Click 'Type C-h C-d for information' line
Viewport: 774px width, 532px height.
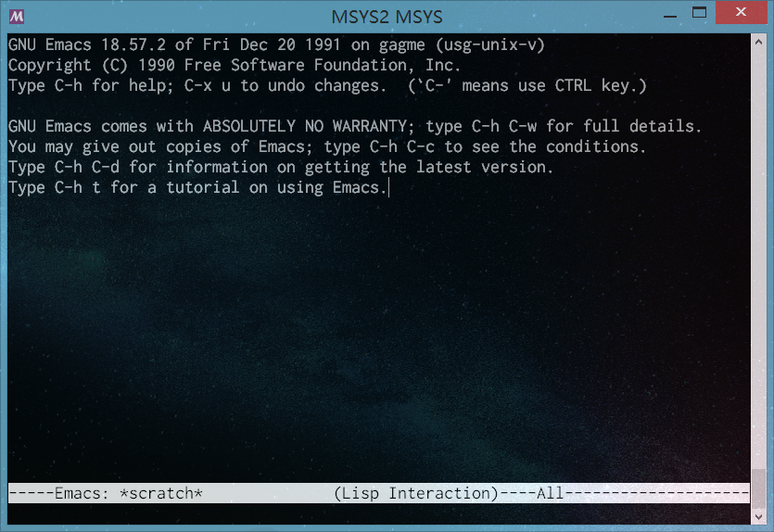pos(280,168)
